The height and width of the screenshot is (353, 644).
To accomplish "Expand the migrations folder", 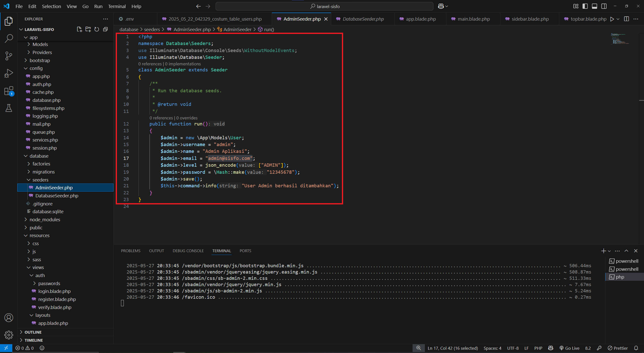I will click(43, 172).
